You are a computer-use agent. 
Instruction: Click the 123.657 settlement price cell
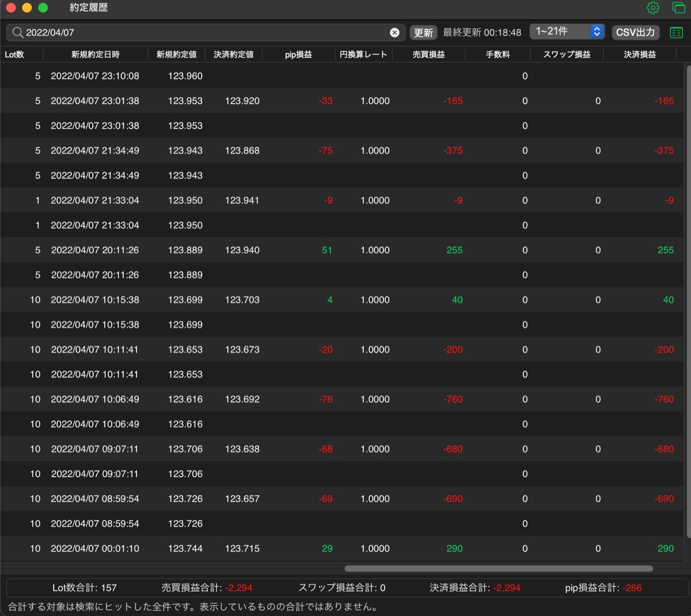[x=242, y=499]
